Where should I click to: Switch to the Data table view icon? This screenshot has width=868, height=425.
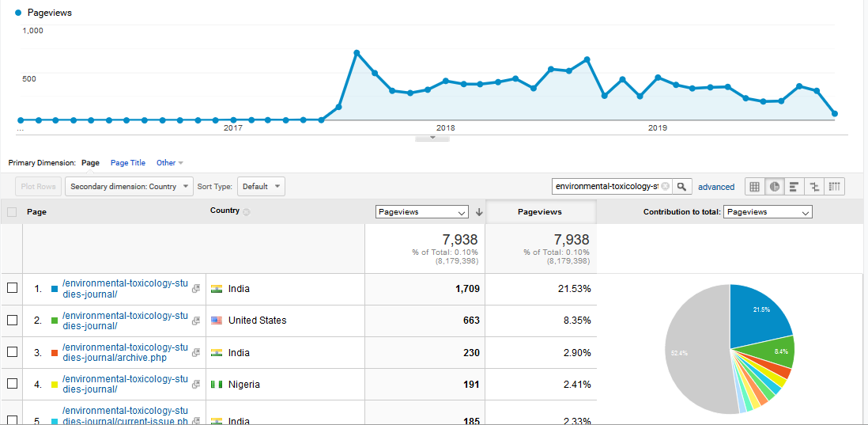click(754, 187)
